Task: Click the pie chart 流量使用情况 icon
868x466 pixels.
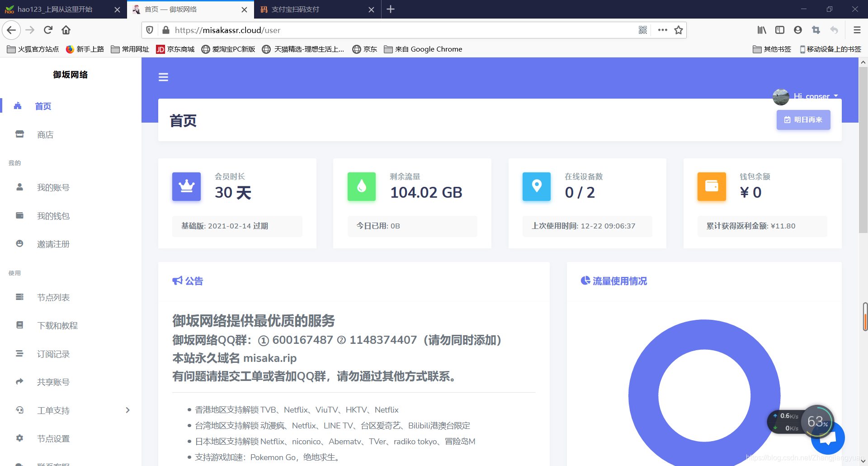Action: pos(585,281)
